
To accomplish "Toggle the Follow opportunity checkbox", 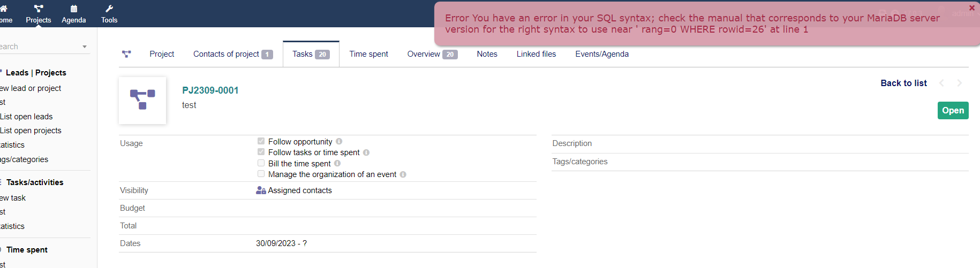I will click(x=261, y=141).
